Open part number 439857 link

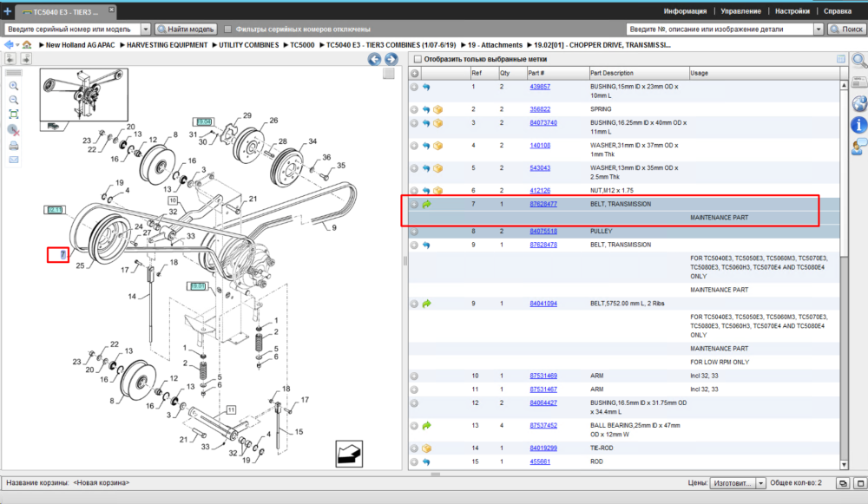click(540, 87)
